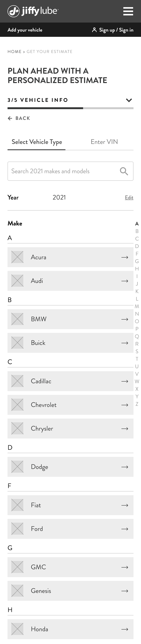Expand the 3/5 Vehicle Info chevron
The image size is (141, 644).
tap(129, 100)
